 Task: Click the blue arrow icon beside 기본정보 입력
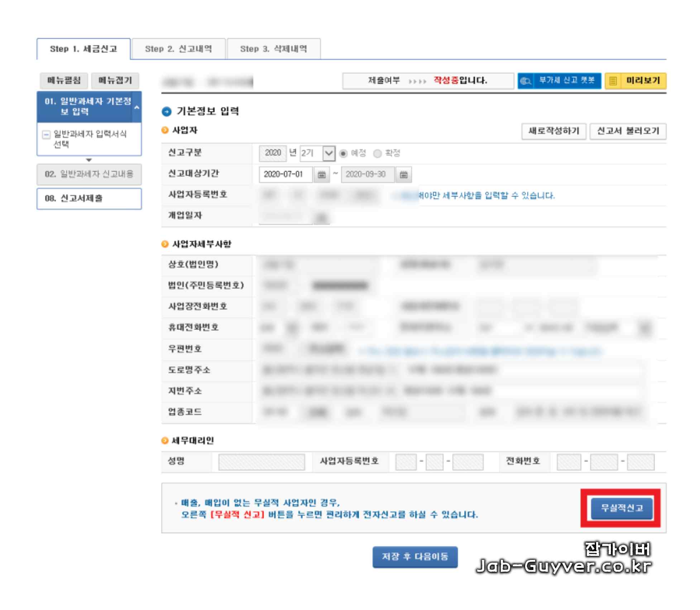167,112
